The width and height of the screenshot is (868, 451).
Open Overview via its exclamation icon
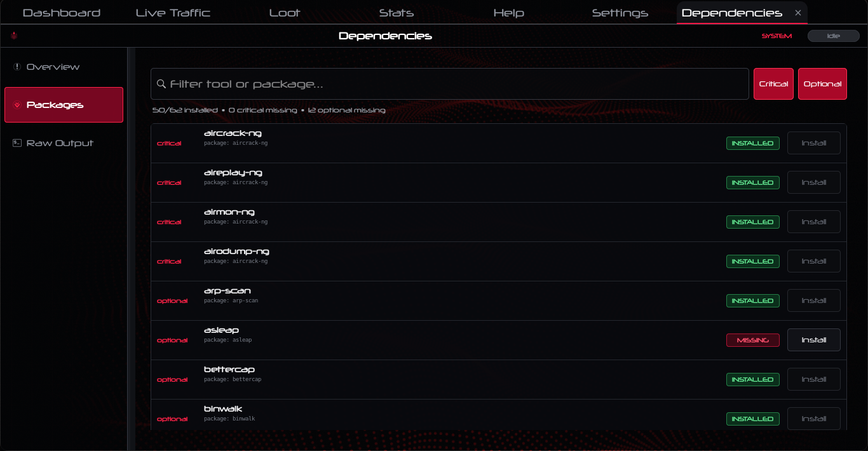click(x=17, y=67)
